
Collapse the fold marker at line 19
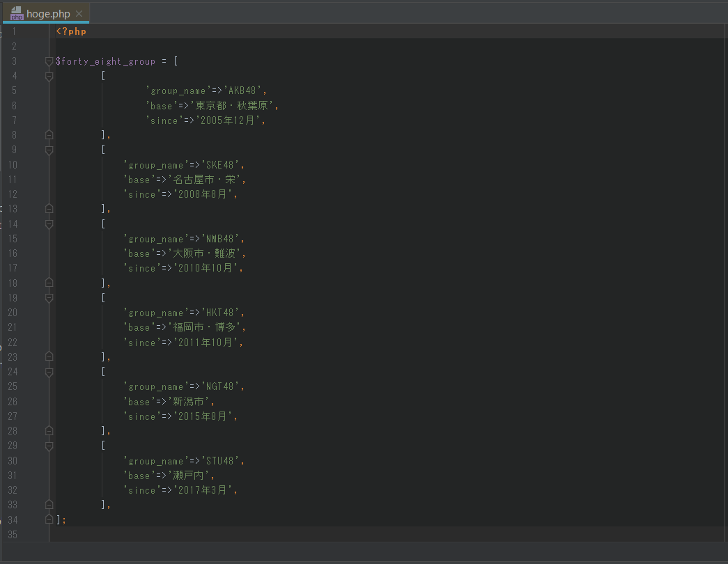coord(49,298)
